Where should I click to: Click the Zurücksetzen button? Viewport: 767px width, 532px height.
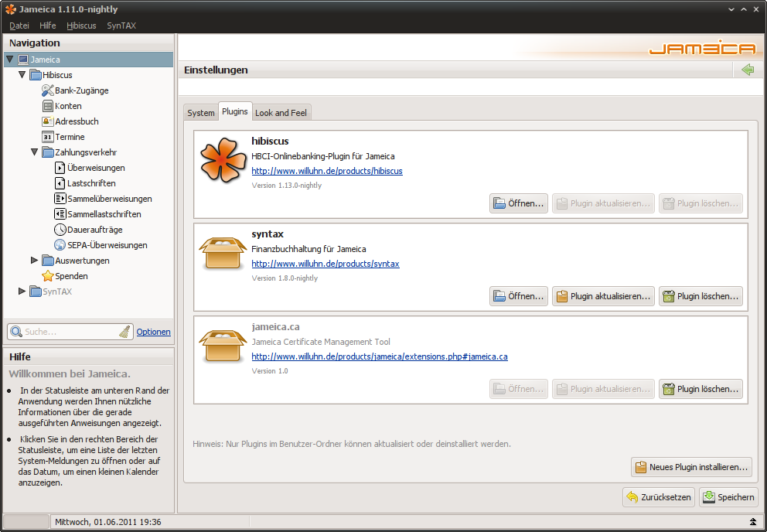click(659, 497)
